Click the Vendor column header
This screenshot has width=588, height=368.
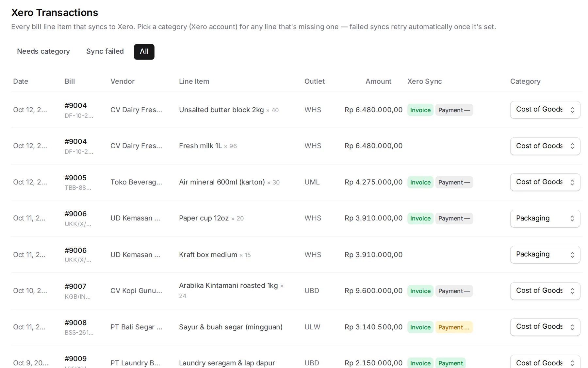(x=122, y=81)
